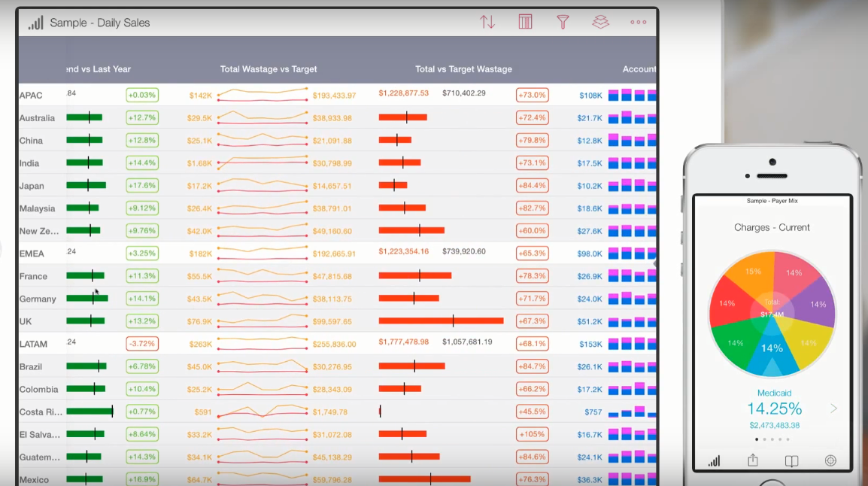Click the UK red wastage bar
Image resolution: width=868 pixels, height=486 pixels.
[x=441, y=321]
